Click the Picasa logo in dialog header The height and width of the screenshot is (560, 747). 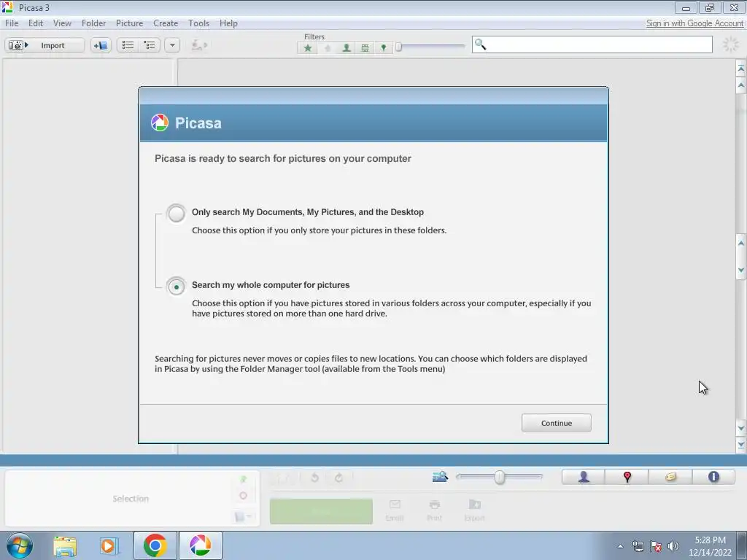[160, 122]
